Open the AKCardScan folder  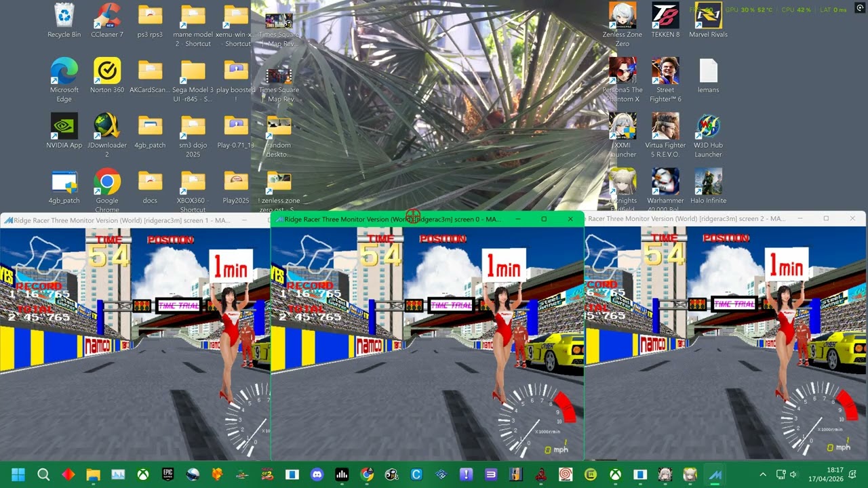point(150,76)
